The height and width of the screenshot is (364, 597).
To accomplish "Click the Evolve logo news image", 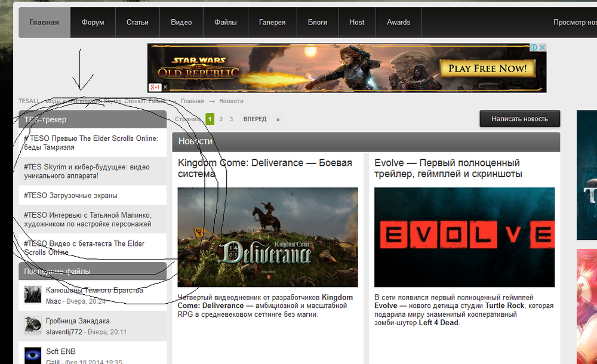I will [464, 237].
